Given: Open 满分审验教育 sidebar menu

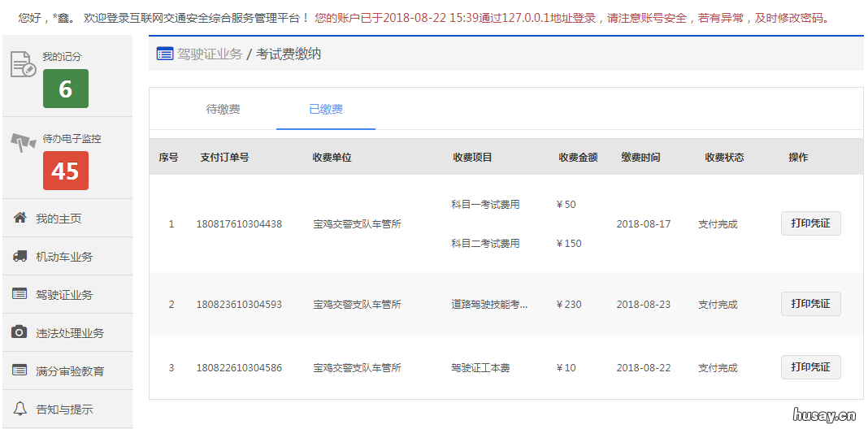Looking at the screenshot, I should coord(70,370).
